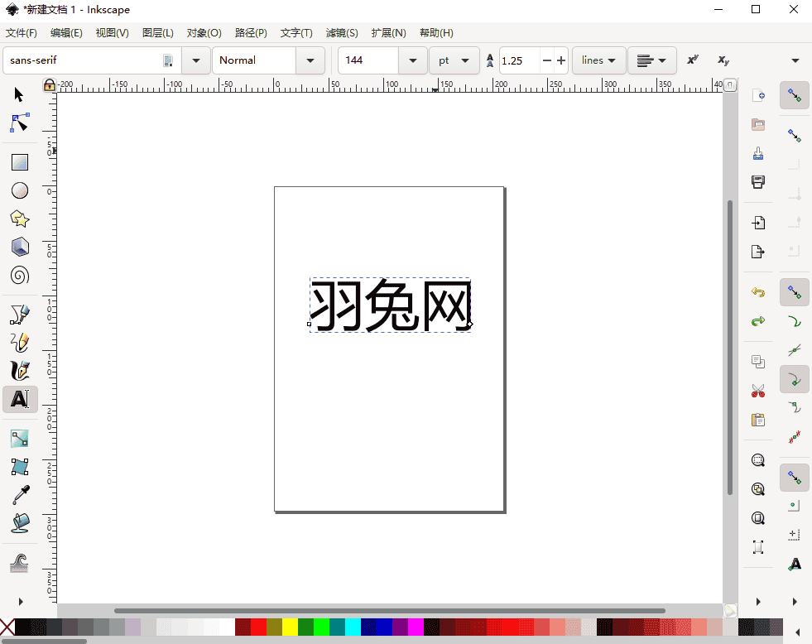
Task: Click the save document icon
Action: [x=758, y=153]
